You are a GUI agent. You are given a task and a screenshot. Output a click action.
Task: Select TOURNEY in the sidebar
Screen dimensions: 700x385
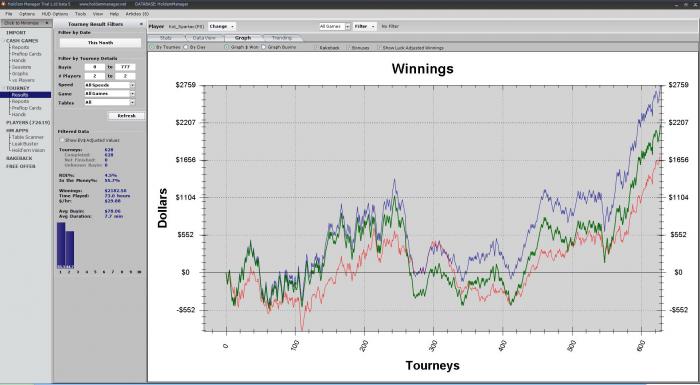click(x=17, y=88)
